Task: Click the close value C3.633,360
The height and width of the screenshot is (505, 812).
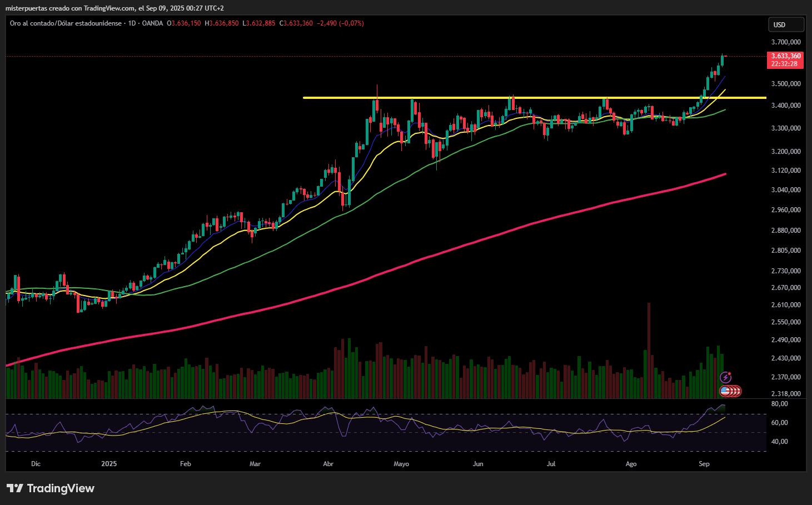Action: (x=296, y=23)
